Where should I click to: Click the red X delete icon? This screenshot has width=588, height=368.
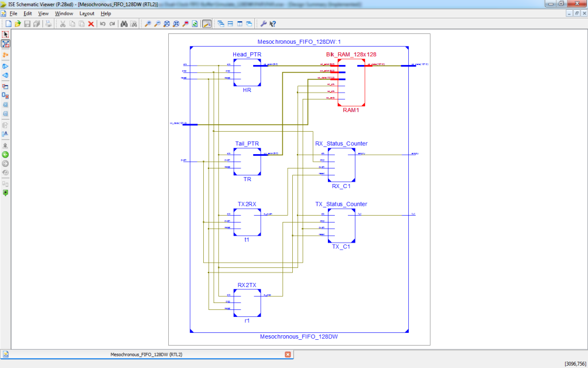tap(91, 24)
